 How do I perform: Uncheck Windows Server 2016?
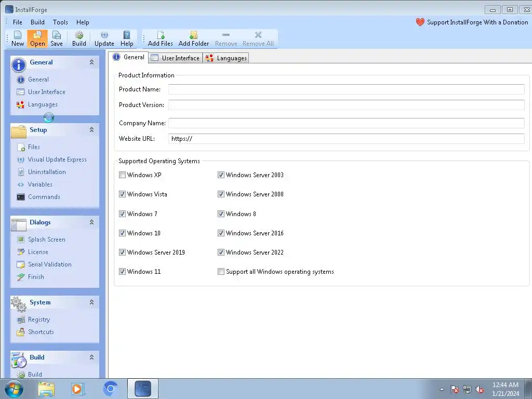[x=221, y=233]
